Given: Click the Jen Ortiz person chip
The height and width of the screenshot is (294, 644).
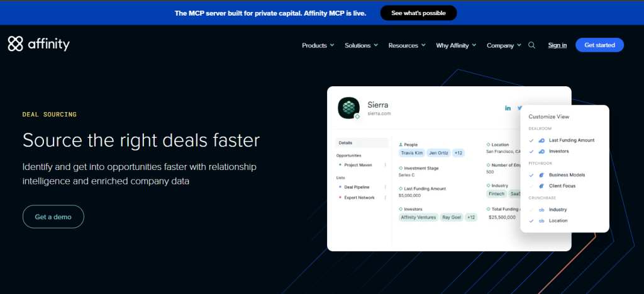Looking at the screenshot, I should click(x=438, y=153).
